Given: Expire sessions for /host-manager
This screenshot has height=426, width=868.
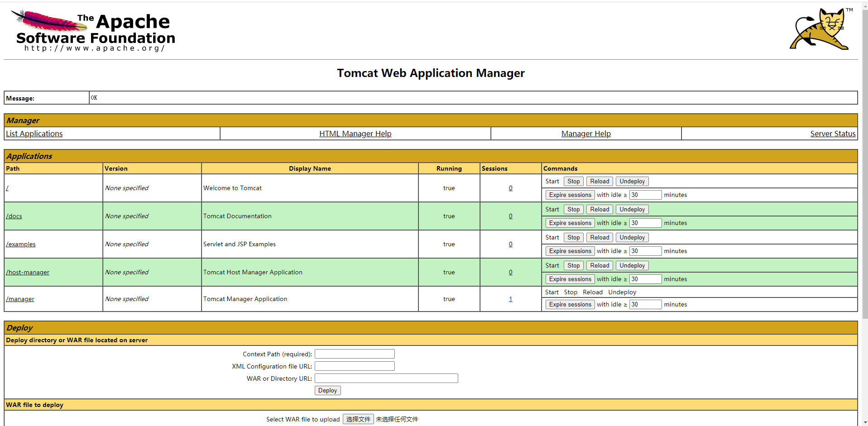Looking at the screenshot, I should [x=570, y=279].
